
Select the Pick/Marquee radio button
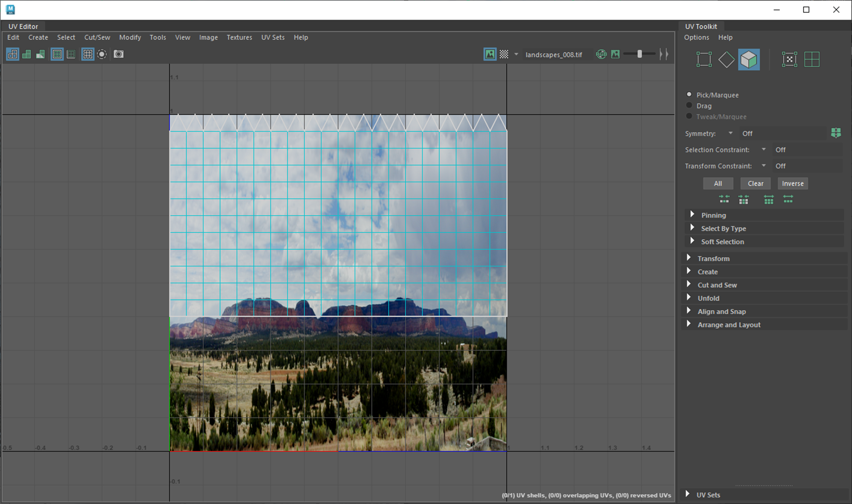point(689,95)
